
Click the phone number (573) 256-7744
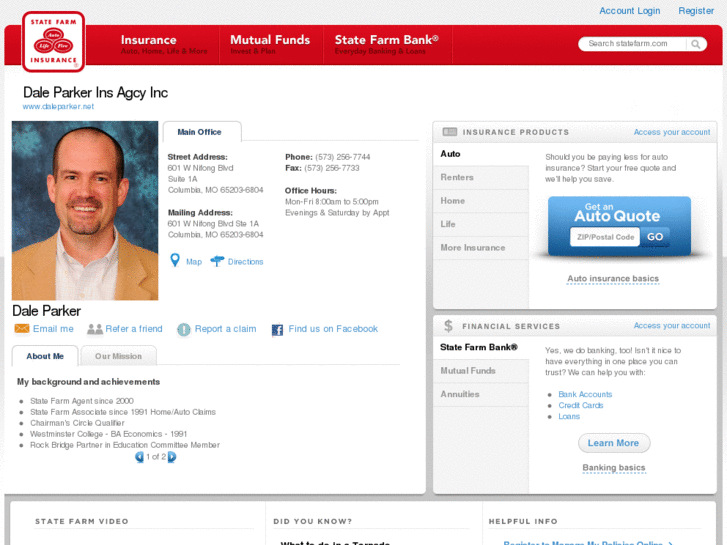coord(343,157)
